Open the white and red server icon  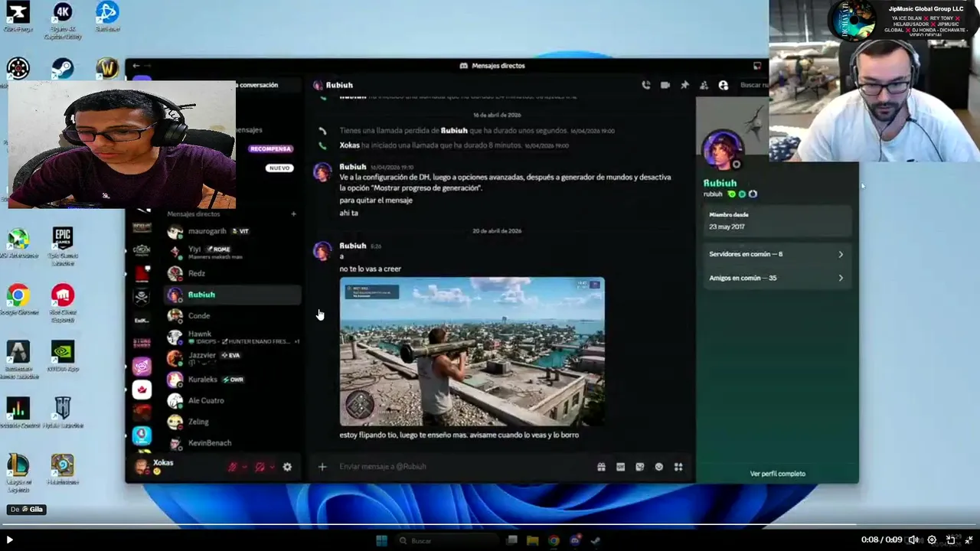(x=142, y=390)
